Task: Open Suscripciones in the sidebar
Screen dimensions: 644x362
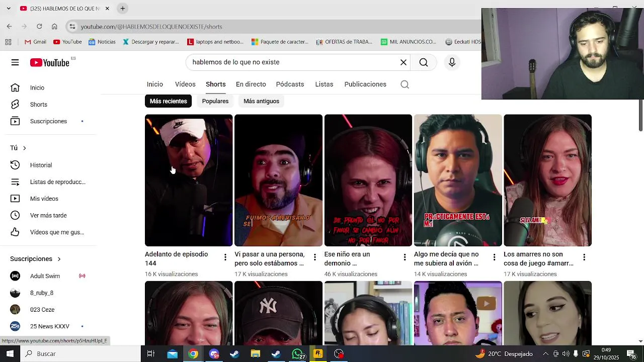Action: tap(48, 121)
